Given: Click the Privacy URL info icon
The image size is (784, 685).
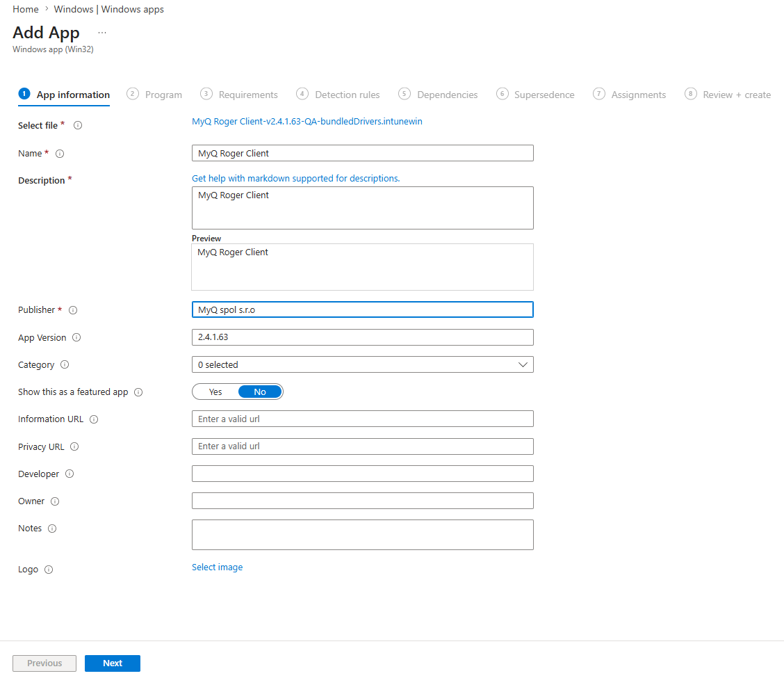Looking at the screenshot, I should click(74, 447).
